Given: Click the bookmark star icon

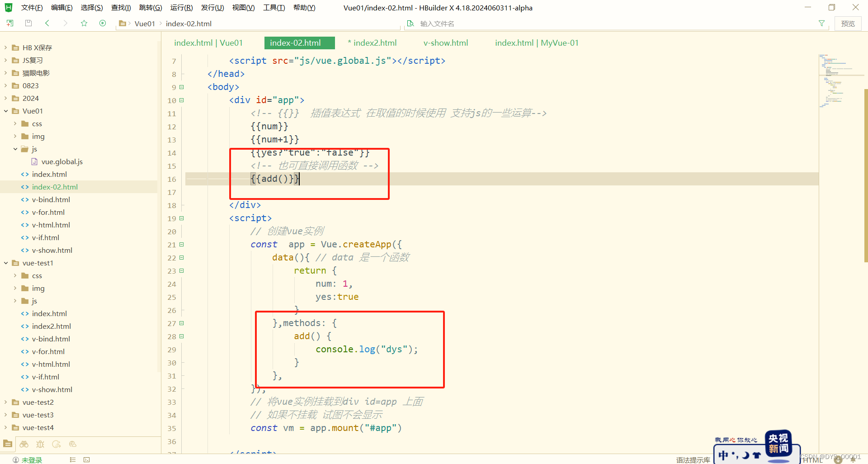Looking at the screenshot, I should click(x=84, y=23).
